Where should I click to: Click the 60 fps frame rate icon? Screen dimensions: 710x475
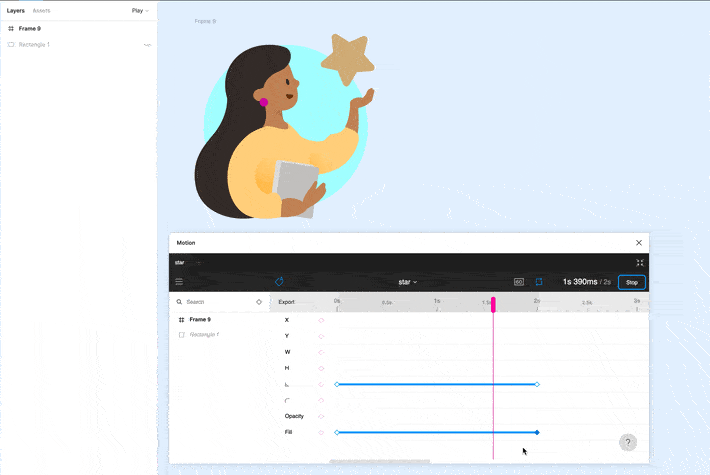[x=519, y=282]
